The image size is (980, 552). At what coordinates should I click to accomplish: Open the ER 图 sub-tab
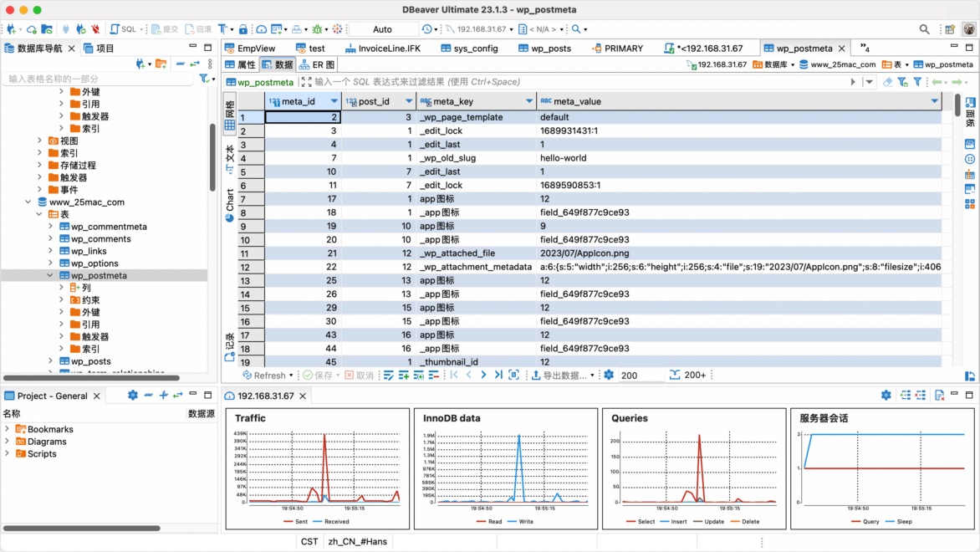pyautogui.click(x=316, y=64)
